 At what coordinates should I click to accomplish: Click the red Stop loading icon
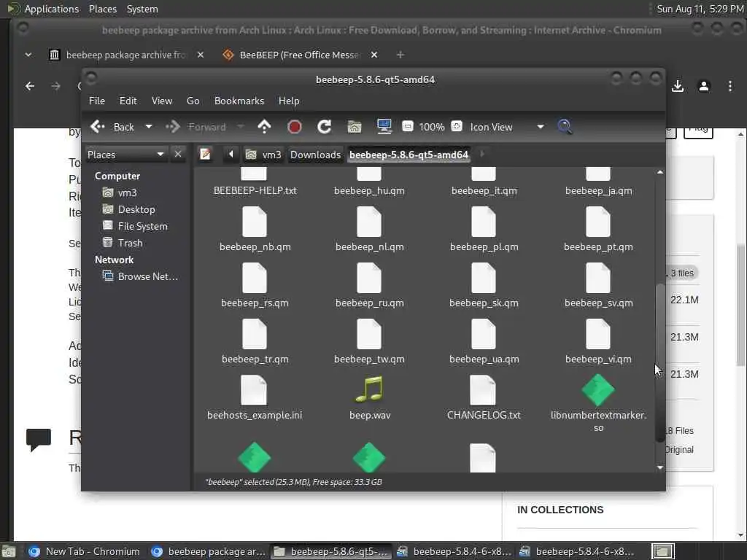click(295, 127)
